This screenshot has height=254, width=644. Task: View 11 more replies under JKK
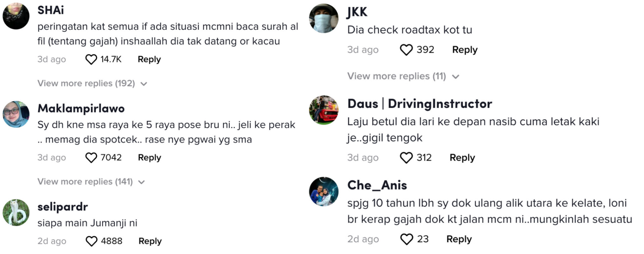click(x=403, y=76)
